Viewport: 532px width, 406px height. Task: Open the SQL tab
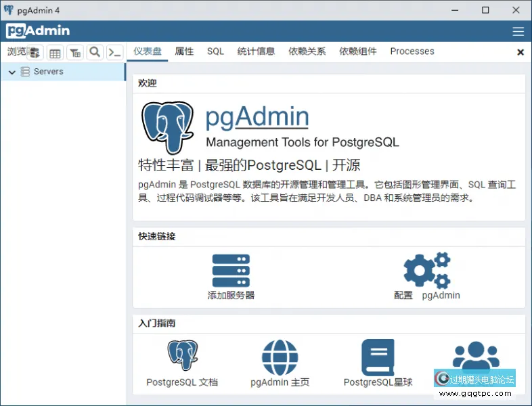click(x=215, y=51)
